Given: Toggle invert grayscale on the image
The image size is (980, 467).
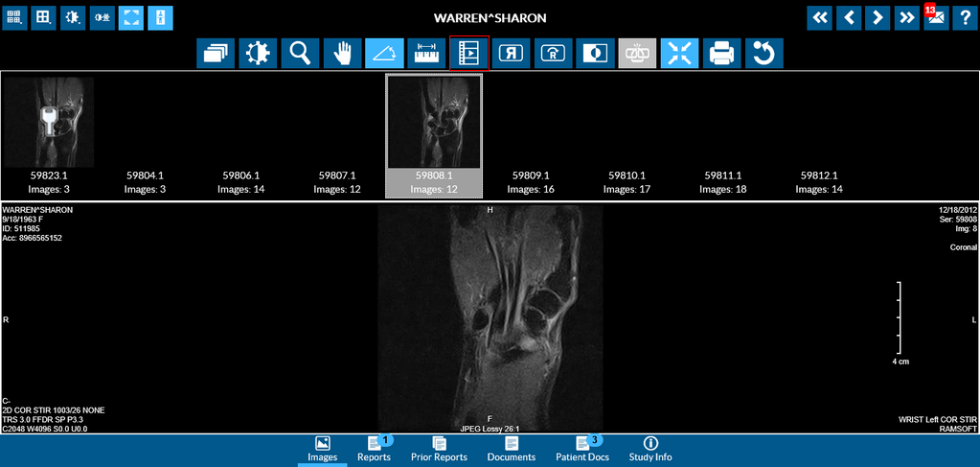Looking at the screenshot, I should coord(595,54).
